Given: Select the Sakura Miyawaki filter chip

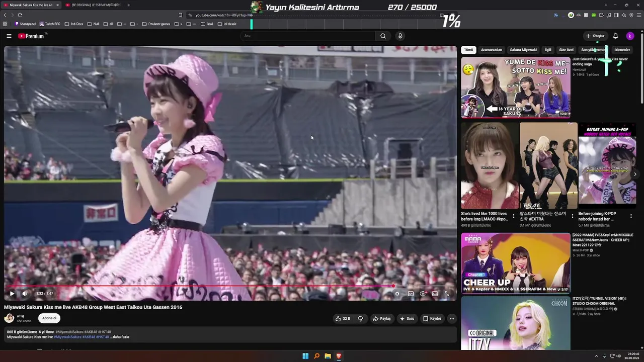Looking at the screenshot, I should (523, 50).
